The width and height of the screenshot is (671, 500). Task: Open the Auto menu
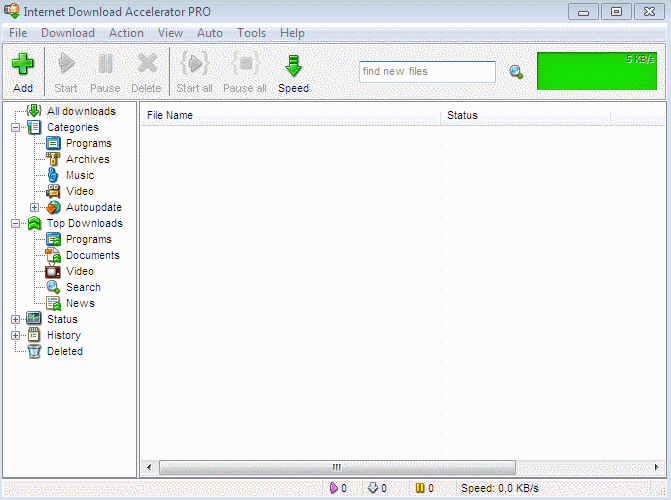point(210,33)
